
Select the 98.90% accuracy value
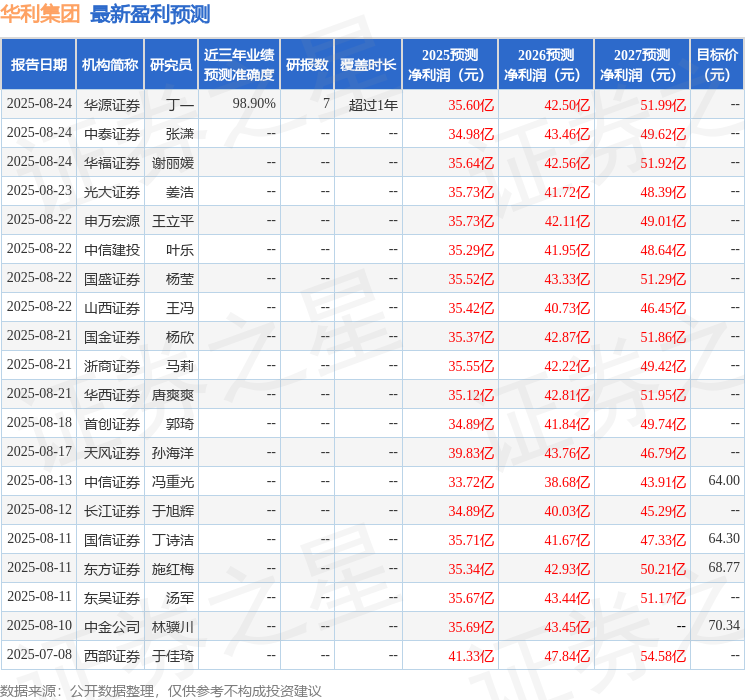[254, 104]
